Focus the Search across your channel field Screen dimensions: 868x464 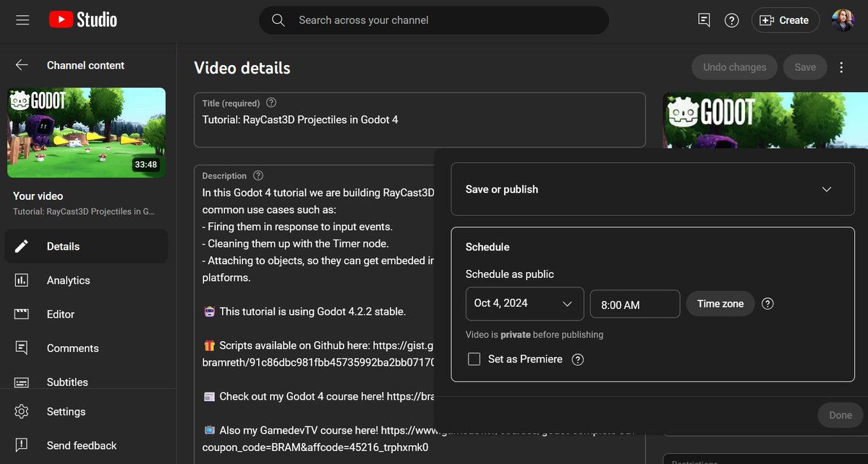pos(434,20)
